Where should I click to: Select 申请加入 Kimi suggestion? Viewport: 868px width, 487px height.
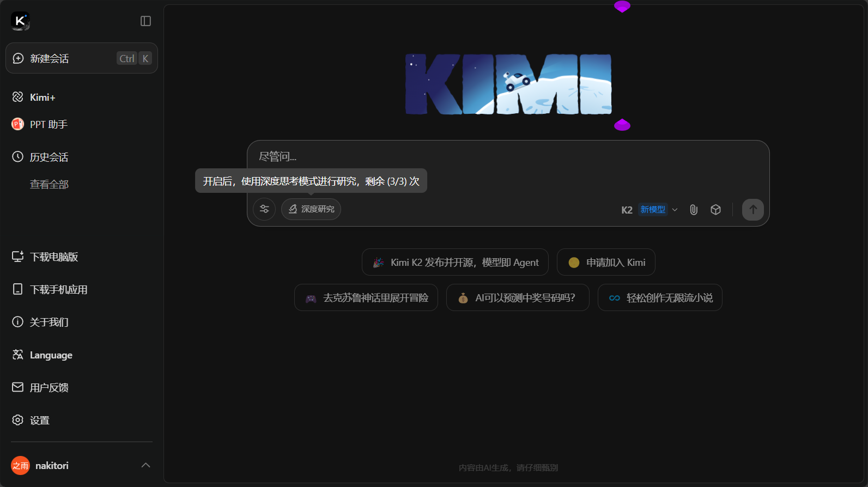point(606,263)
